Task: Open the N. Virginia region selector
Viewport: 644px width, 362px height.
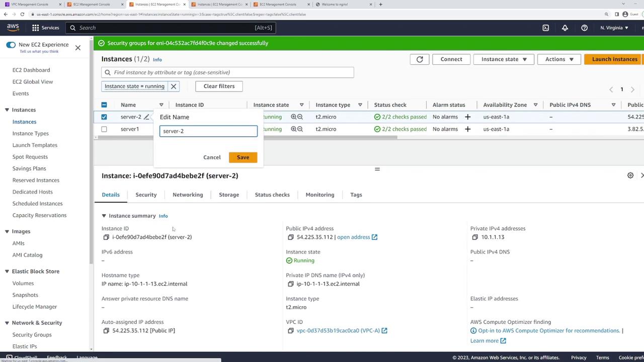Action: pos(614,28)
